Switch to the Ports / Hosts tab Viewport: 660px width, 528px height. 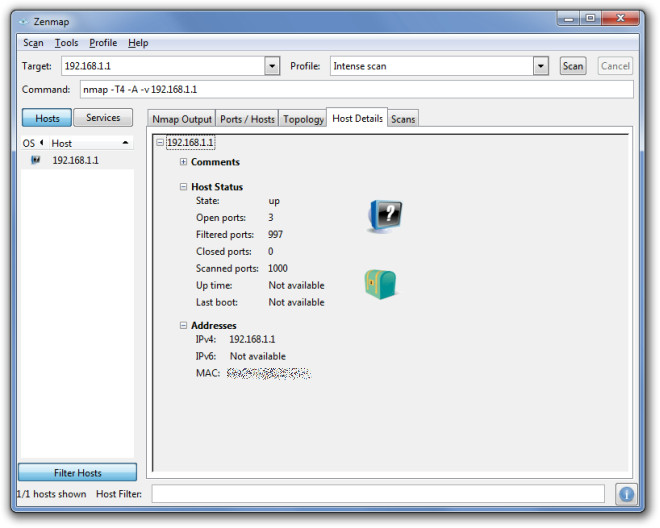click(x=247, y=119)
